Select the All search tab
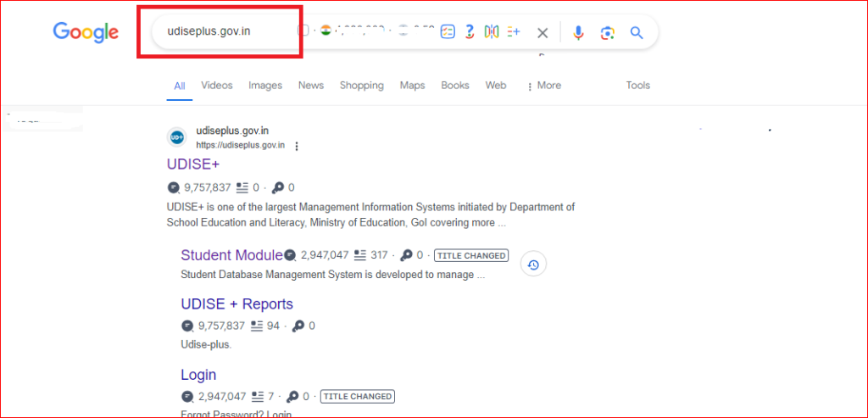 pyautogui.click(x=180, y=86)
